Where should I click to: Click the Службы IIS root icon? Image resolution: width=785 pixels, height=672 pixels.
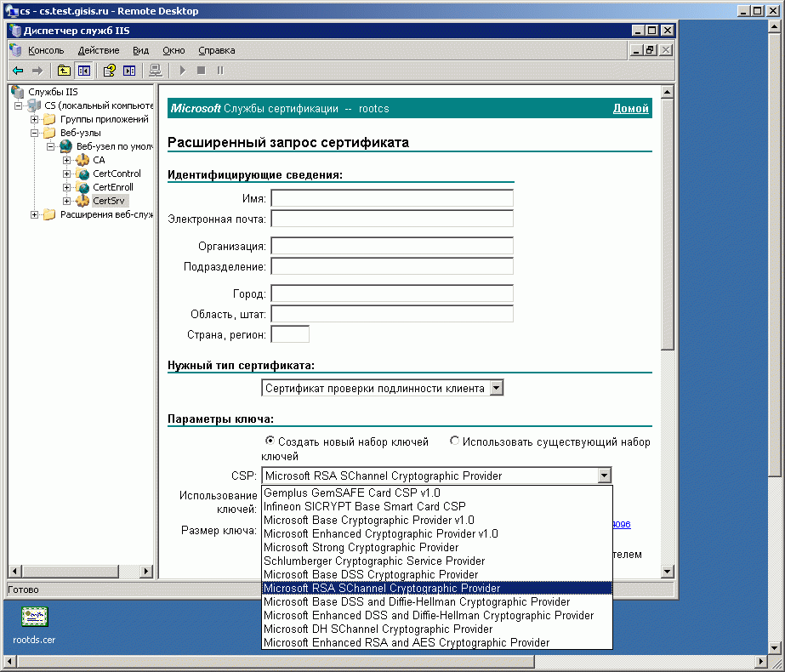(18, 92)
